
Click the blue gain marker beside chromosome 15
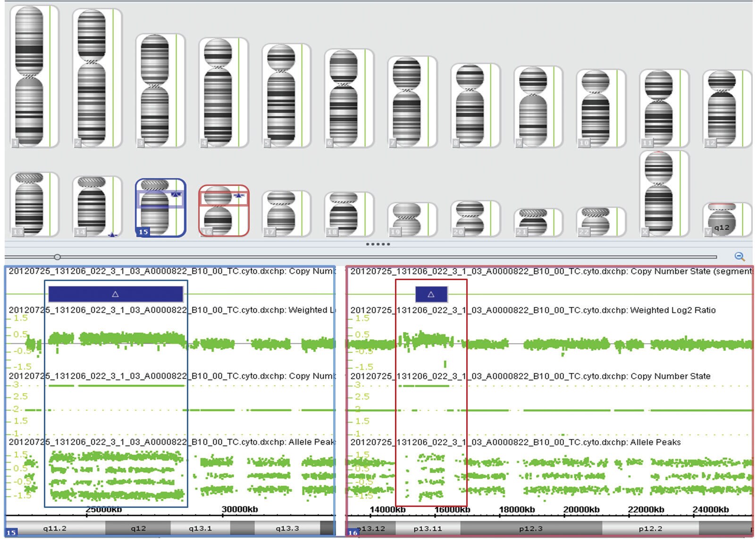176,194
